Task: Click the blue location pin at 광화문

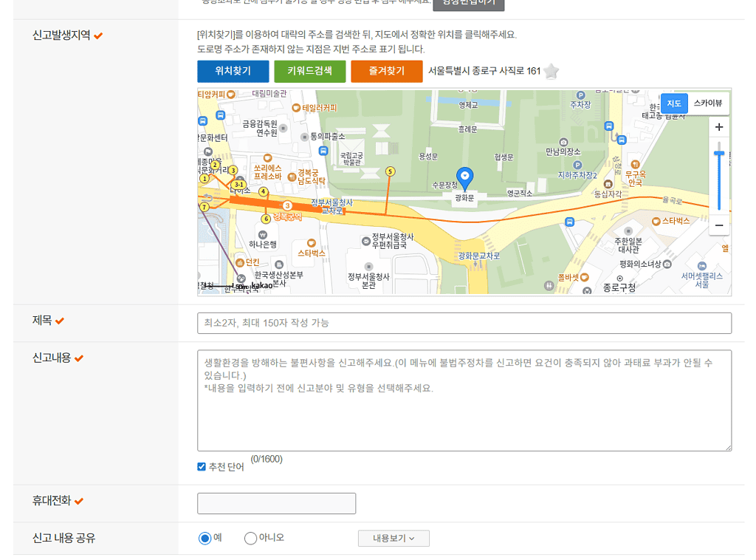Action: pyautogui.click(x=465, y=177)
